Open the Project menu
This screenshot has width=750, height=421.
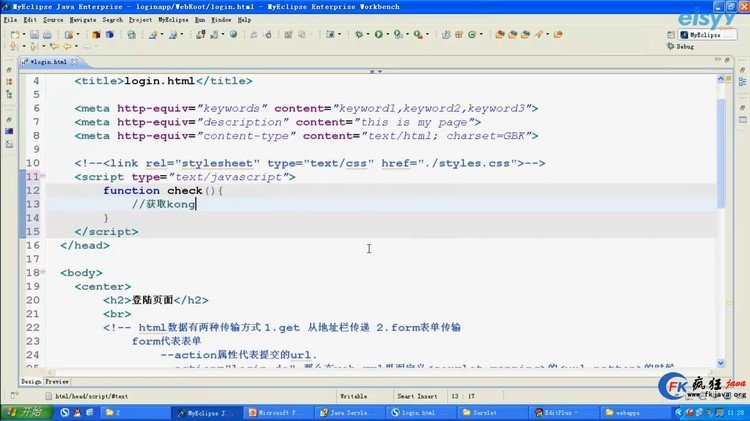[140, 20]
